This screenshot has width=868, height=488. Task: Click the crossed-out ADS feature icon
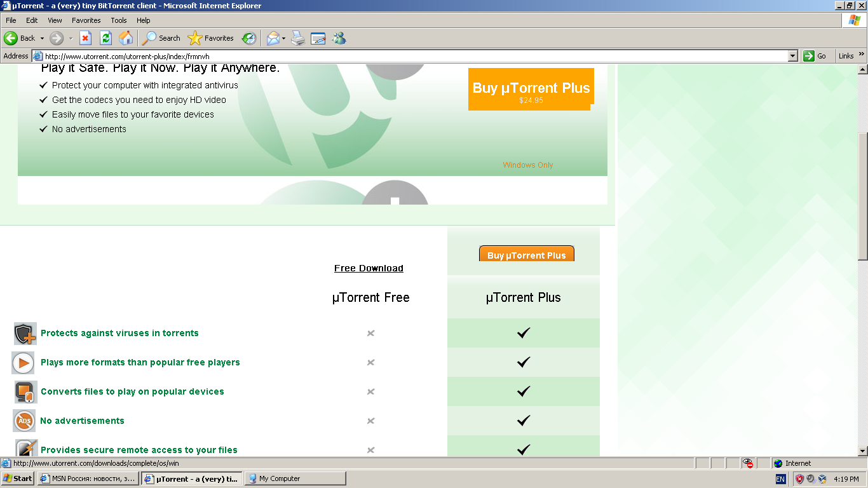24,421
